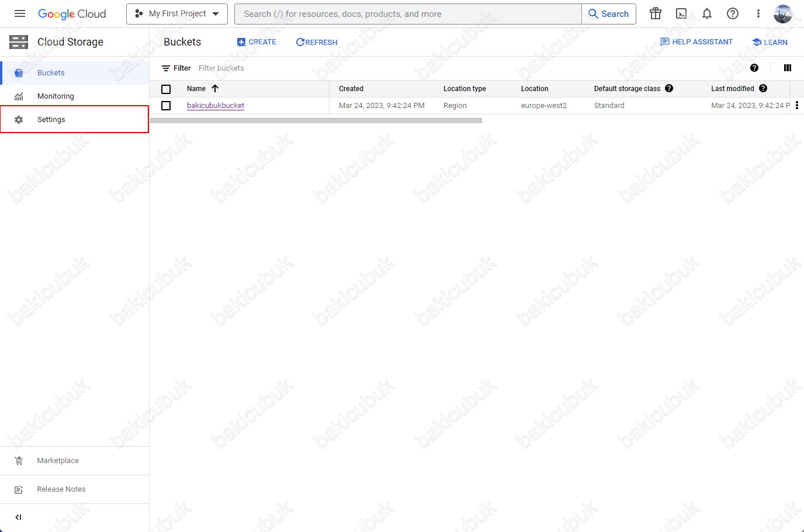Click the Monitoring chart icon
Viewport: 804px width, 532px height.
19,96
